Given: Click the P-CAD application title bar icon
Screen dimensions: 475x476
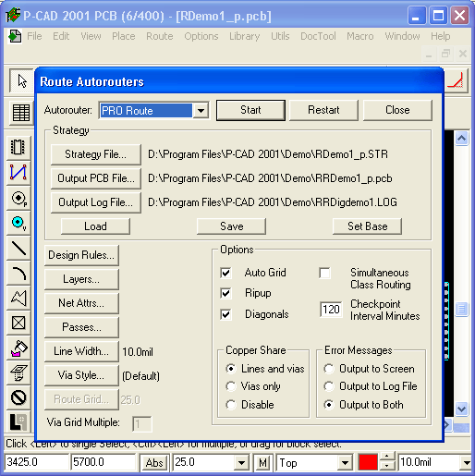Looking at the screenshot, I should coord(13,15).
